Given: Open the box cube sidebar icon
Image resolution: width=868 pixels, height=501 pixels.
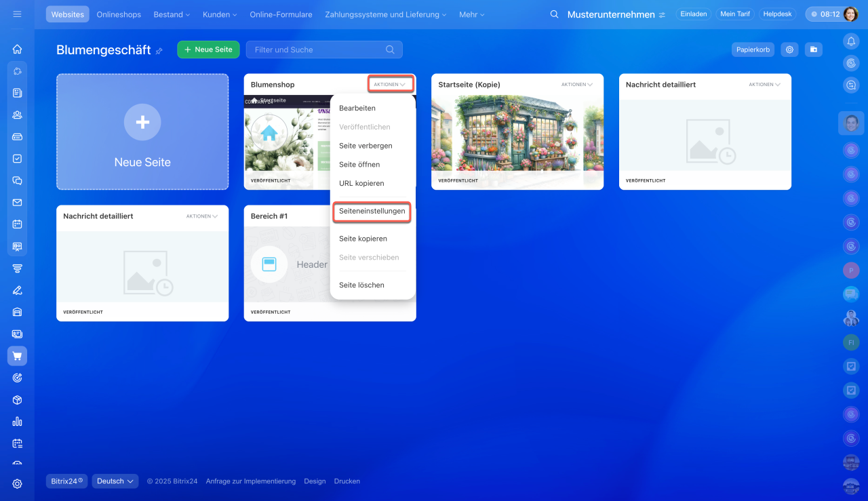Looking at the screenshot, I should pos(17,400).
